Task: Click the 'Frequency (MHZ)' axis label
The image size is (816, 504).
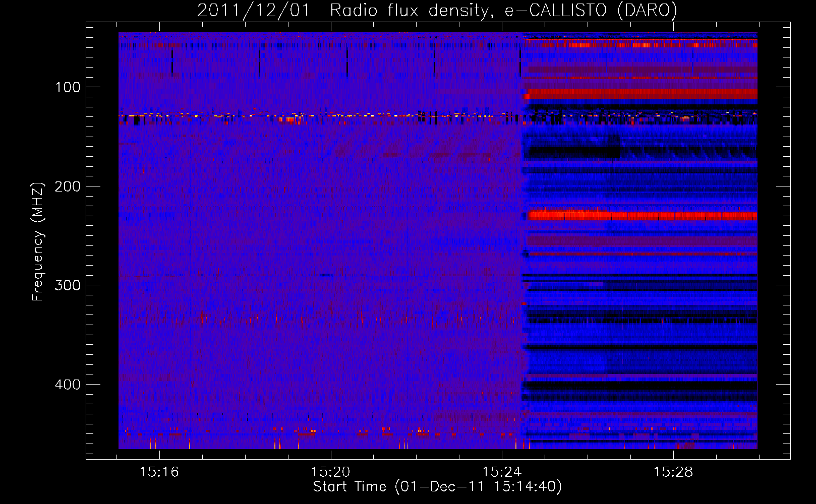Action: point(38,241)
